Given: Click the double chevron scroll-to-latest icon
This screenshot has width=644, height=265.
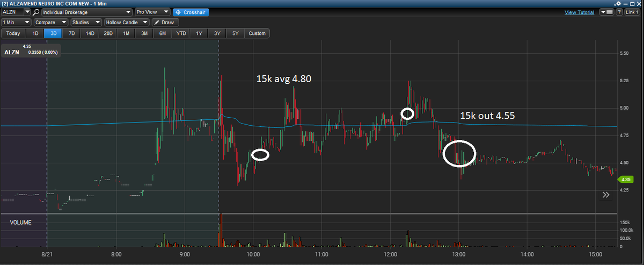Looking at the screenshot, I should pyautogui.click(x=606, y=195).
